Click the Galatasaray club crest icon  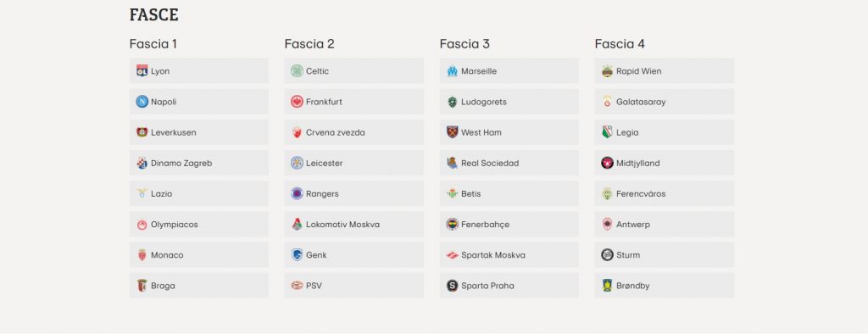(x=607, y=102)
